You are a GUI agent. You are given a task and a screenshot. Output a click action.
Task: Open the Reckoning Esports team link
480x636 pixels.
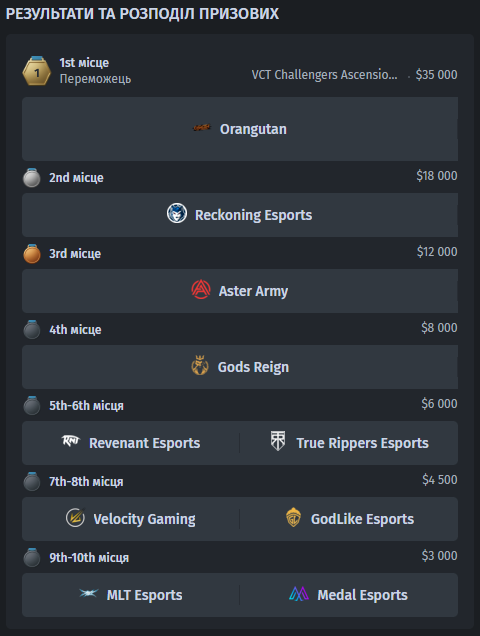click(254, 215)
